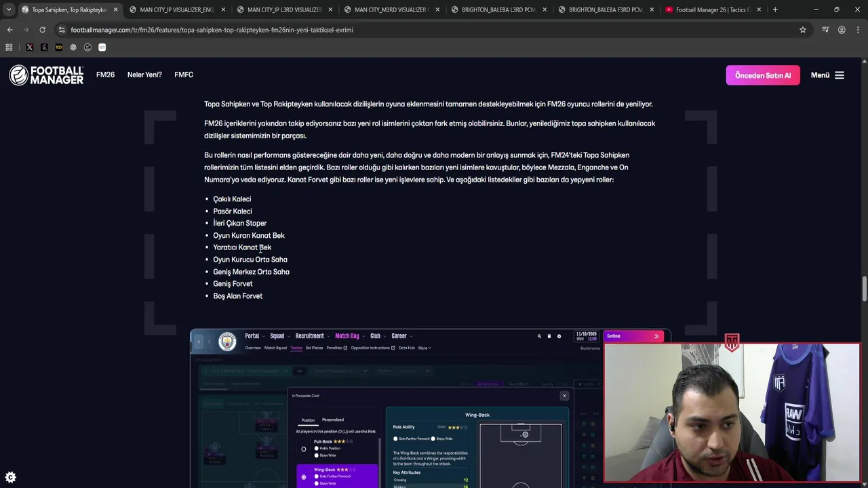This screenshot has height=488, width=868.
Task: Select list entry İleri Çıkan Stoper
Action: click(x=240, y=223)
